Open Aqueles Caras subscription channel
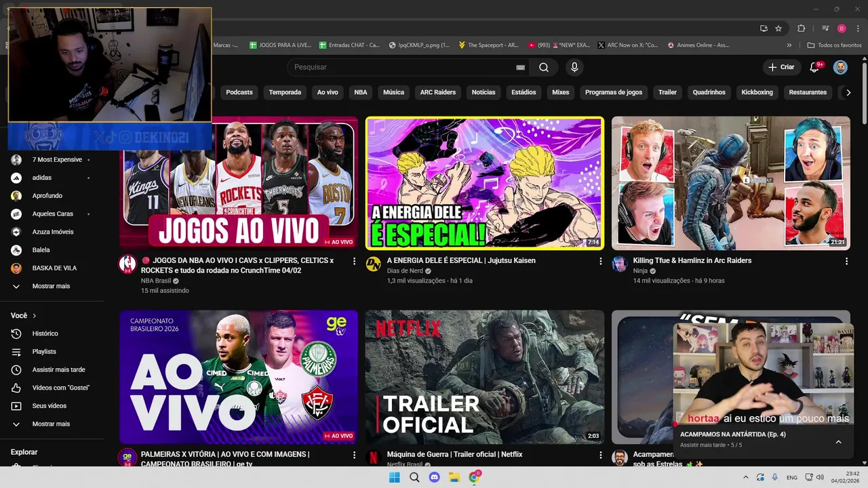This screenshot has width=868, height=488. pos(52,213)
